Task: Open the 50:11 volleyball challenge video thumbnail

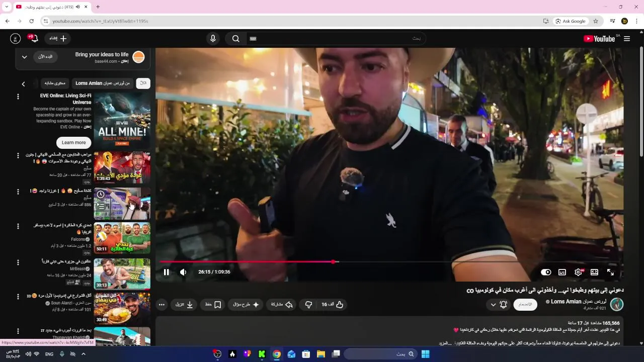Action: [122, 238]
